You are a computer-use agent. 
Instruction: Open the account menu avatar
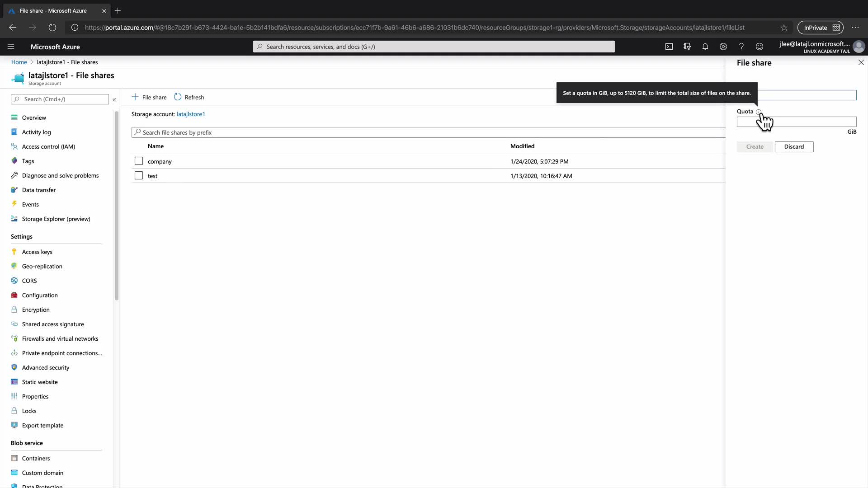pos(858,47)
